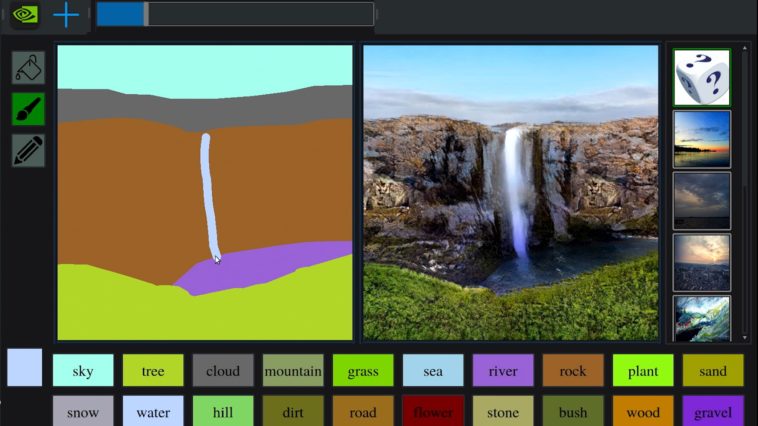Choose the mountain label
The height and width of the screenshot is (426, 758).
[x=293, y=370]
